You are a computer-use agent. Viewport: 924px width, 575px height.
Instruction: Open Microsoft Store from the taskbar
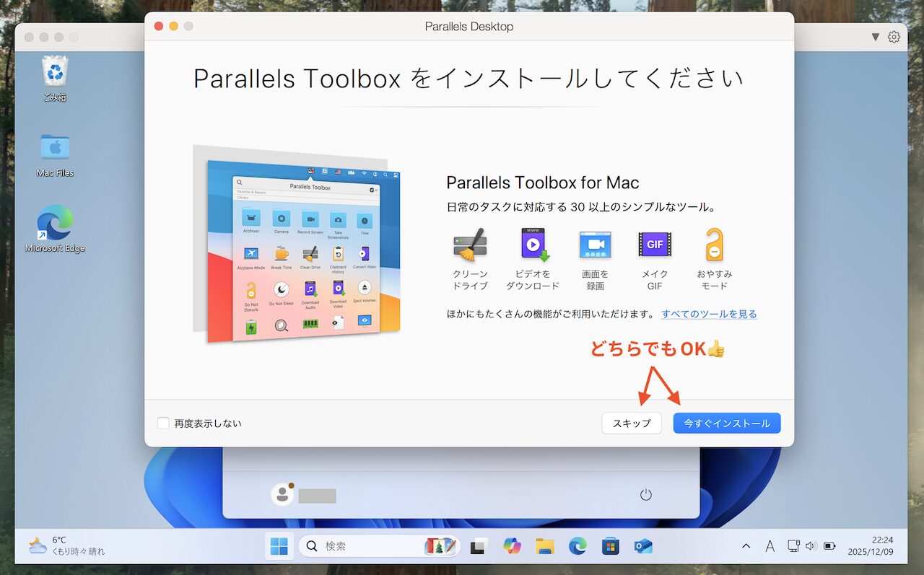tap(610, 546)
